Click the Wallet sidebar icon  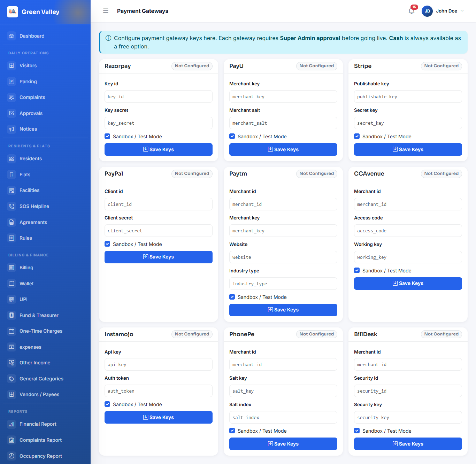coord(11,284)
